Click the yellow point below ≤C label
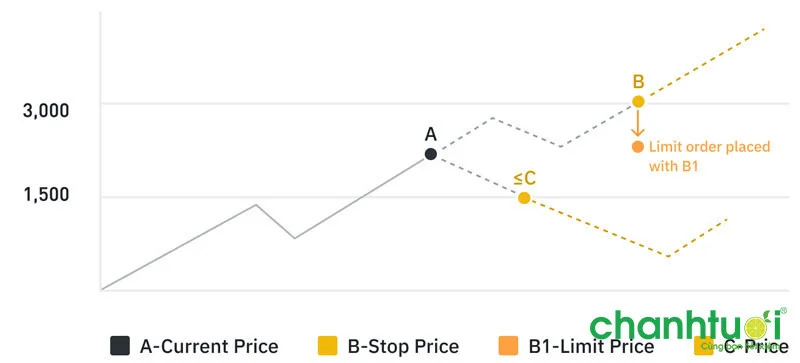Screen dimensions: 800x363 524,198
